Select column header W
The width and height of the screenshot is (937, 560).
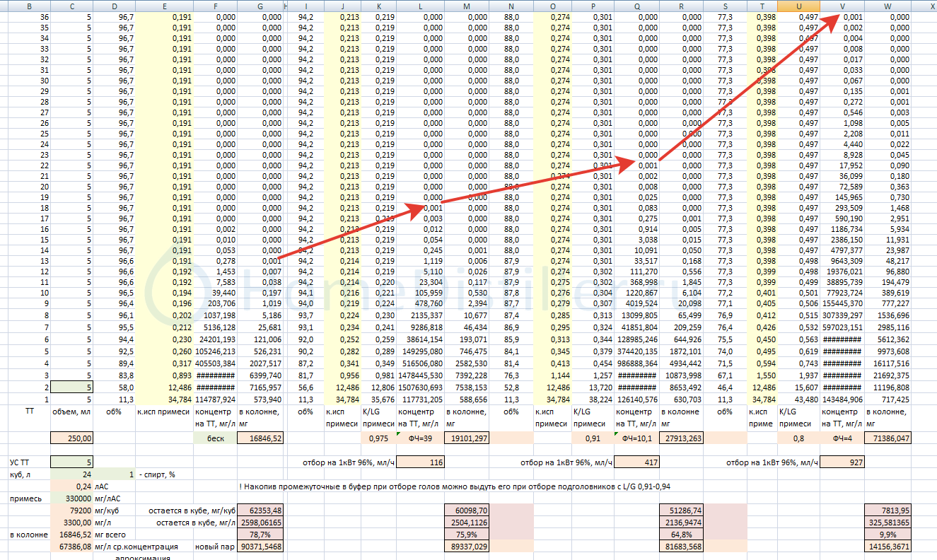click(x=887, y=5)
